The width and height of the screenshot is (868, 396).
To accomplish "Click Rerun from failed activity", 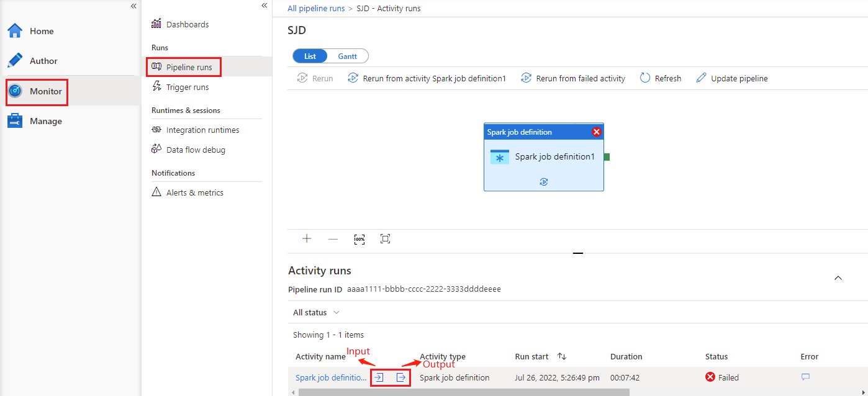I will pyautogui.click(x=572, y=78).
